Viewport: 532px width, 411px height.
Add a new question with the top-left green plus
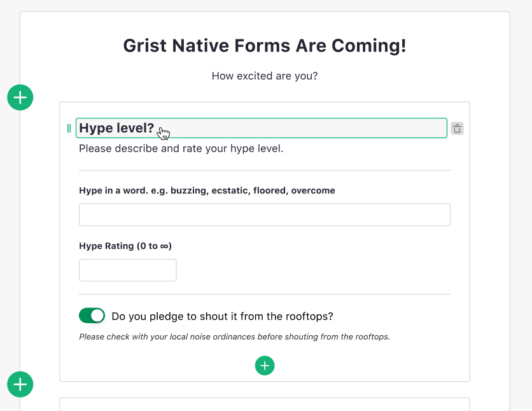coord(20,97)
